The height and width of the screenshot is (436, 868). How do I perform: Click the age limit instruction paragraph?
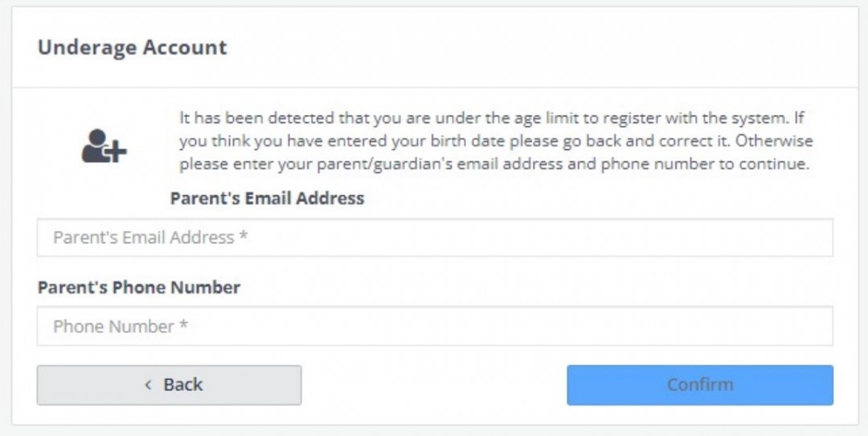[496, 141]
